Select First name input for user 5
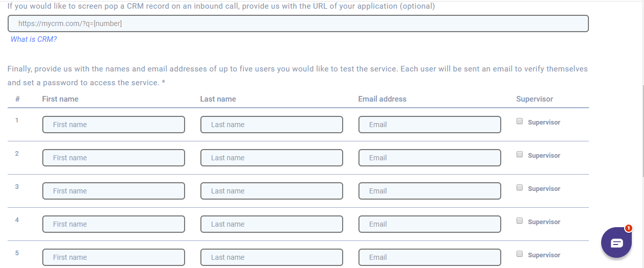644x268 pixels. (114, 257)
